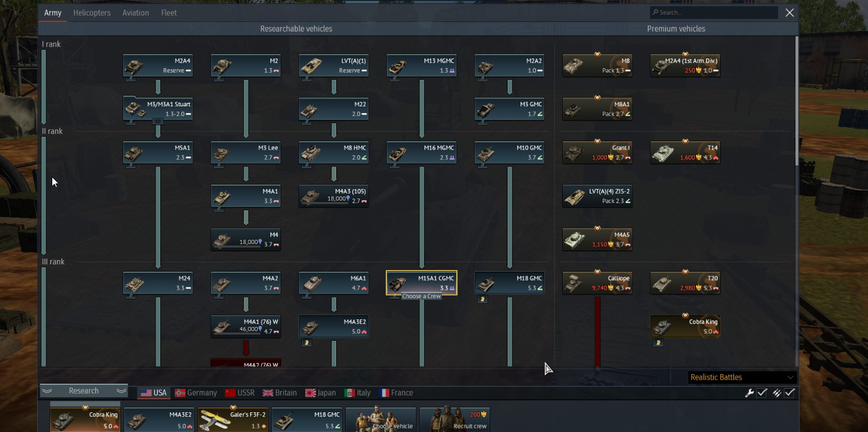Toggle the rockets ammo checkbox
This screenshot has height=432, width=868.
[x=789, y=393]
